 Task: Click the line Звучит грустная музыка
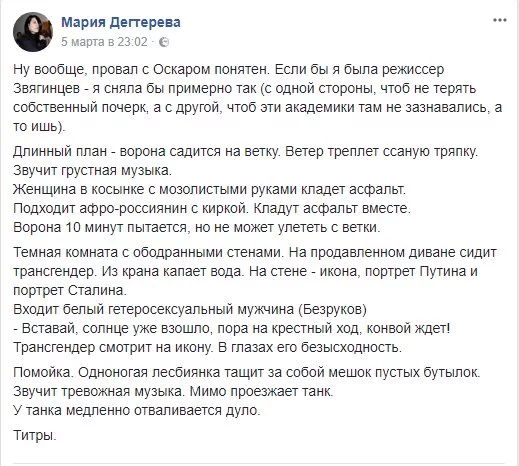[x=93, y=170]
